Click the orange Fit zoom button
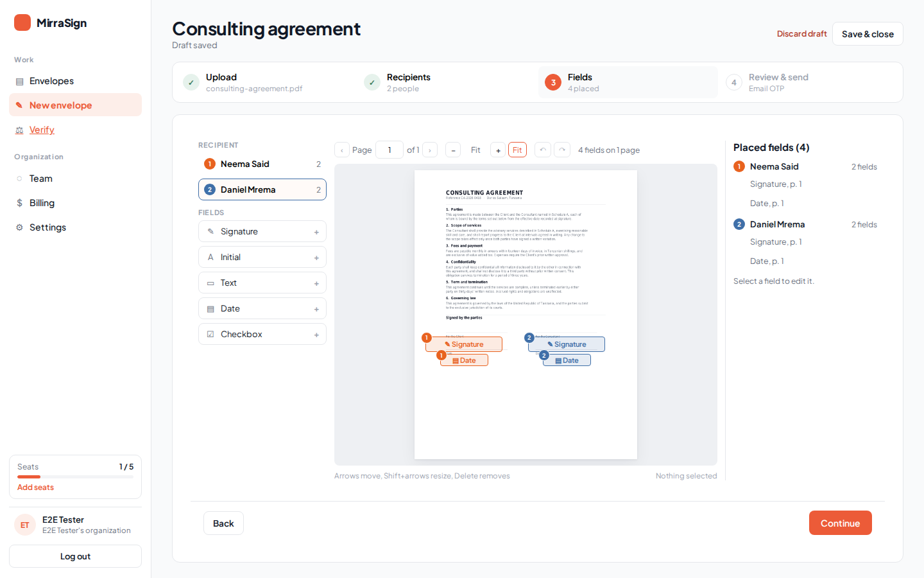This screenshot has height=578, width=924. point(517,150)
